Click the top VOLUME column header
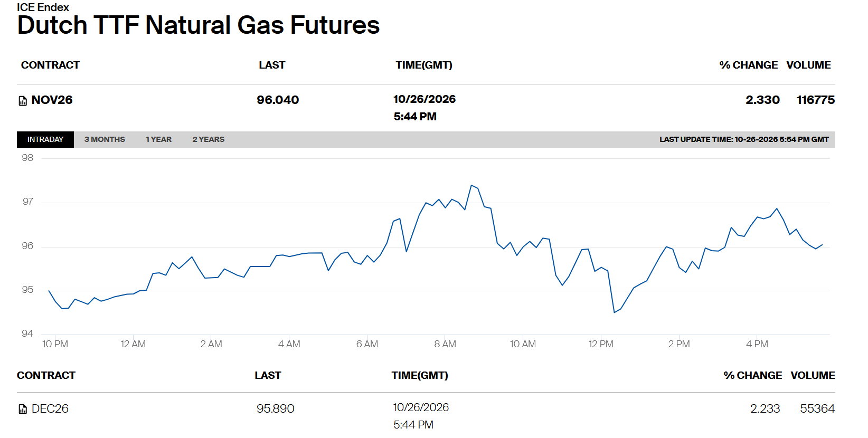 (808, 65)
